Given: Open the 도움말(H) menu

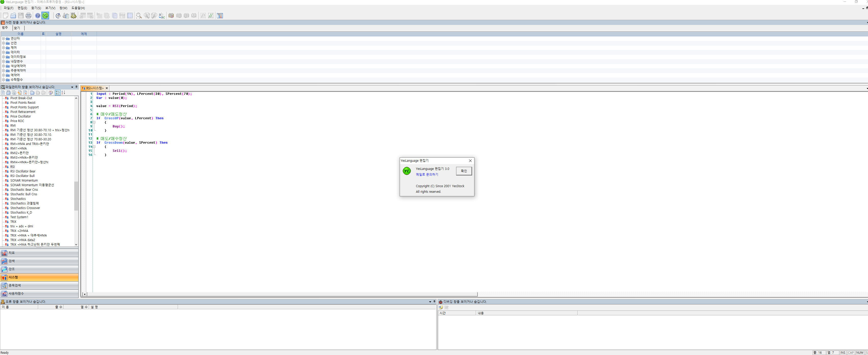Looking at the screenshot, I should tap(78, 8).
